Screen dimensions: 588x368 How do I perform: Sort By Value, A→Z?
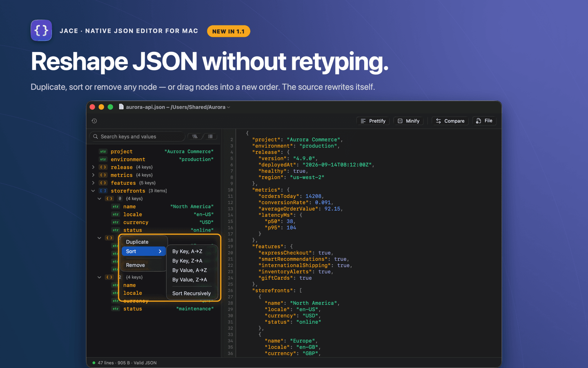(192, 270)
